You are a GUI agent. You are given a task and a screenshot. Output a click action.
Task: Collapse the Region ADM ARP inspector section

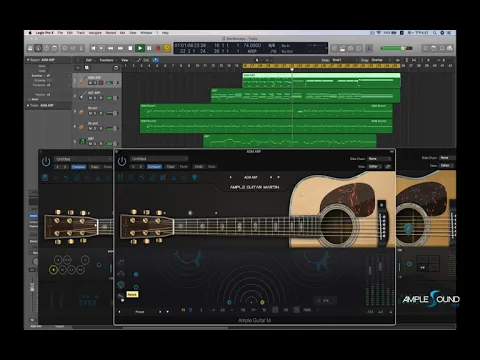tap(28, 60)
